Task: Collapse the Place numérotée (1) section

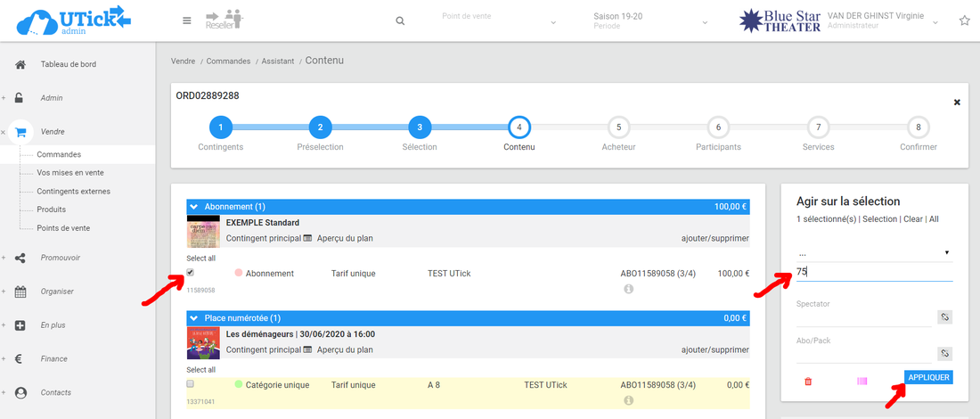Action: (x=194, y=317)
